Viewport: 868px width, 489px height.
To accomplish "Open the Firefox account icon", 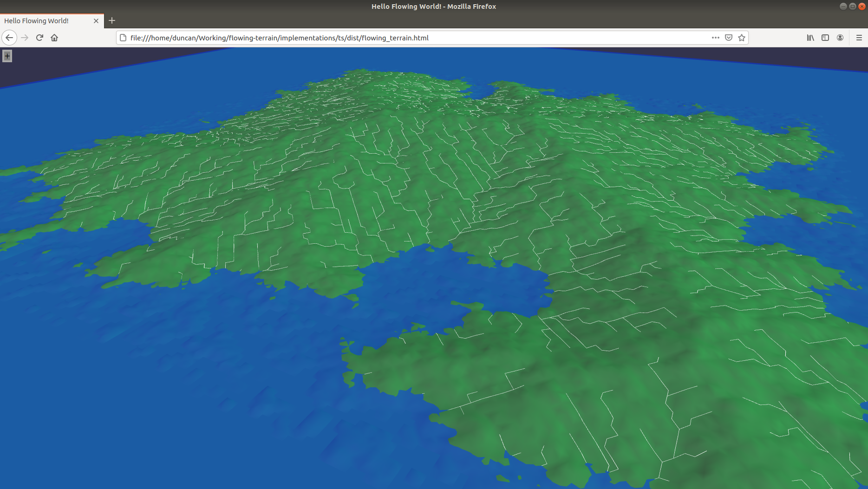I will [x=840, y=38].
